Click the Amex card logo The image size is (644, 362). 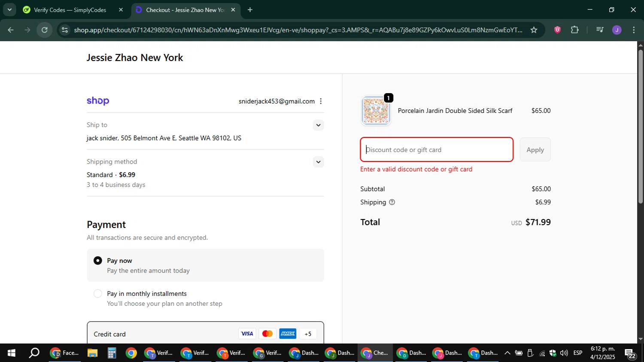click(x=288, y=334)
